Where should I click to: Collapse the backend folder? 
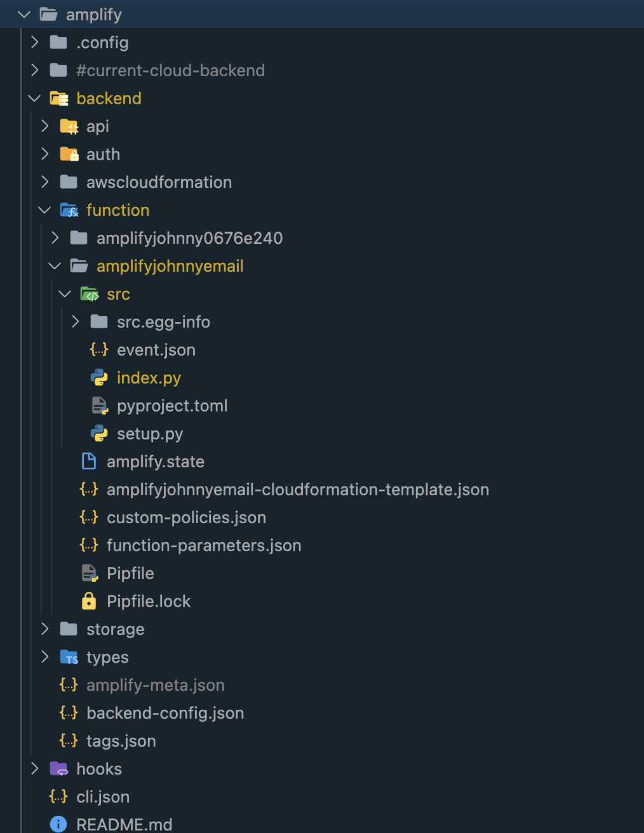34,98
